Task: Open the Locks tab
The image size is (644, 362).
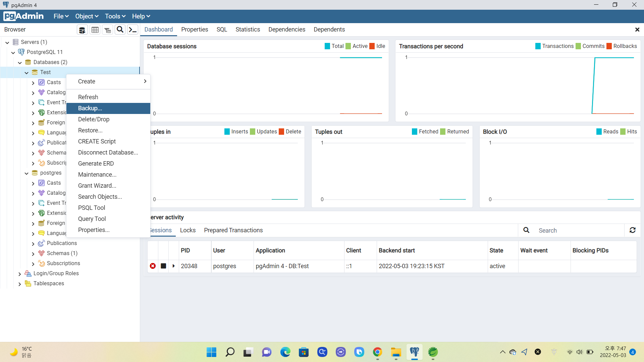Action: coord(187,230)
